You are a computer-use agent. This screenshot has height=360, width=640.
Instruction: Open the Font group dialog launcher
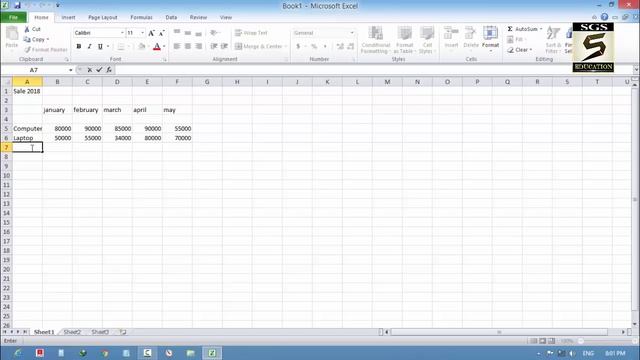coord(165,60)
